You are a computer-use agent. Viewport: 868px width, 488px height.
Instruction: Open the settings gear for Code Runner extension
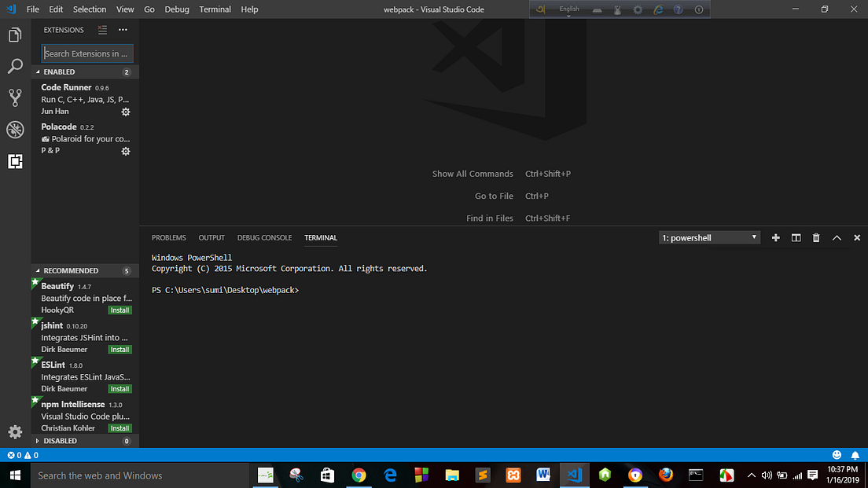click(125, 112)
